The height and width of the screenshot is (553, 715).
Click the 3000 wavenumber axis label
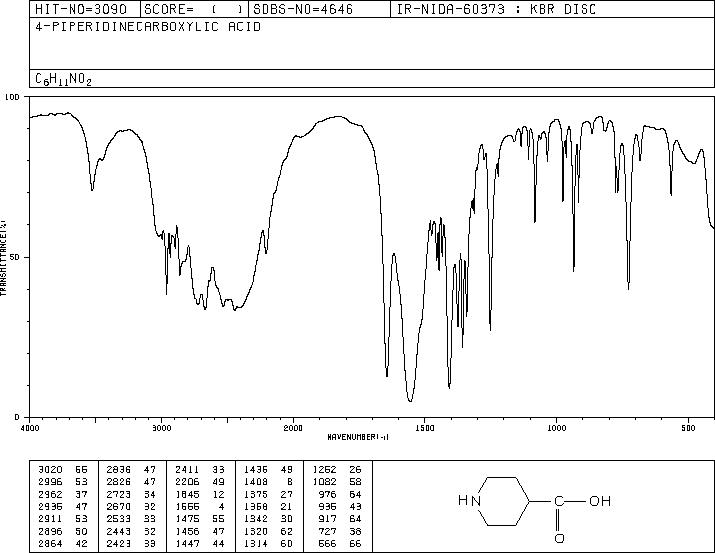[x=161, y=428]
